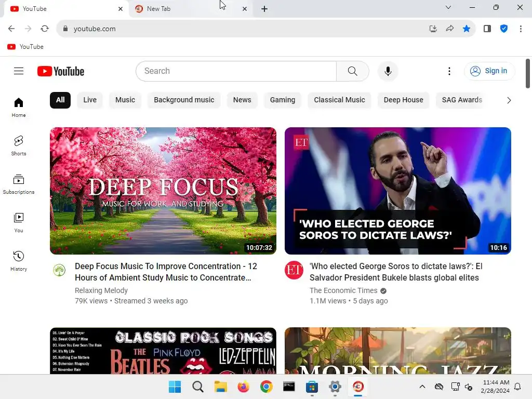Open Shorts in sidebar
Screen dimensions: 532x399
pyautogui.click(x=19, y=145)
